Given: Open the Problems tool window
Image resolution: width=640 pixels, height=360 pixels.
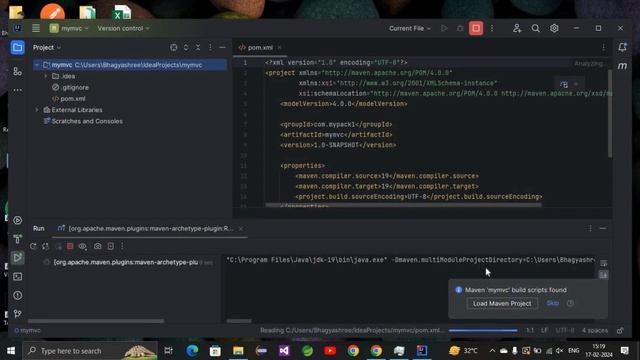Looking at the screenshot, I should point(18,295).
